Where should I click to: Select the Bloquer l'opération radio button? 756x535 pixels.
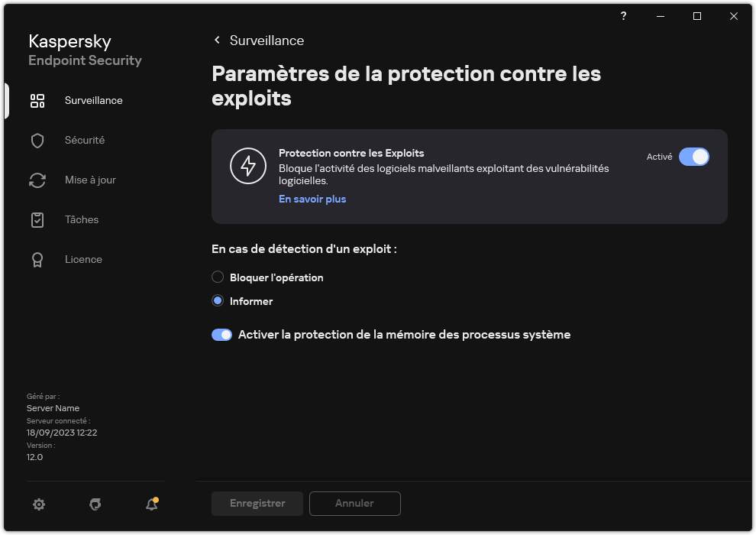coord(218,277)
